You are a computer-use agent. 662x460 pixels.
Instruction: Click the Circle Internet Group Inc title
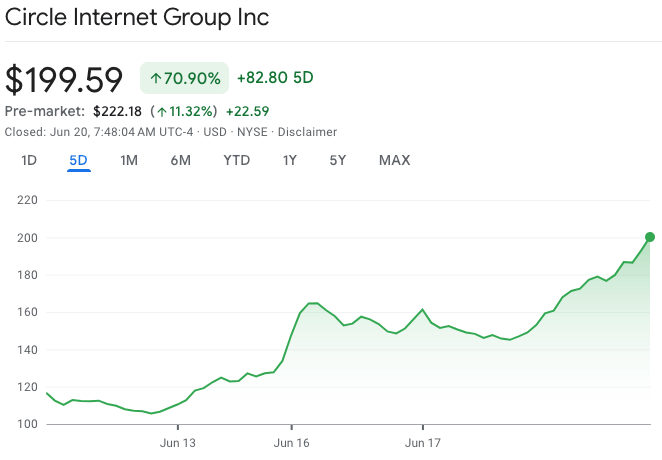coord(137,19)
